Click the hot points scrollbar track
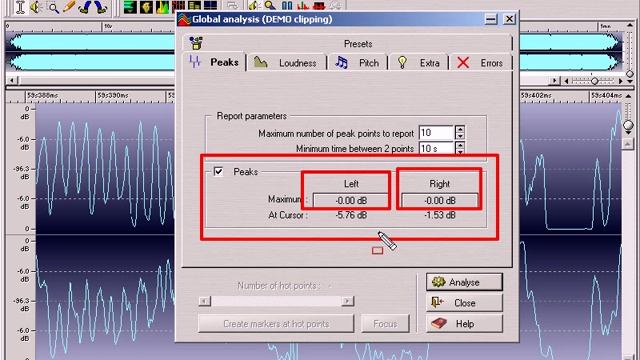Viewport: 640px width, 360px height. [x=276, y=301]
